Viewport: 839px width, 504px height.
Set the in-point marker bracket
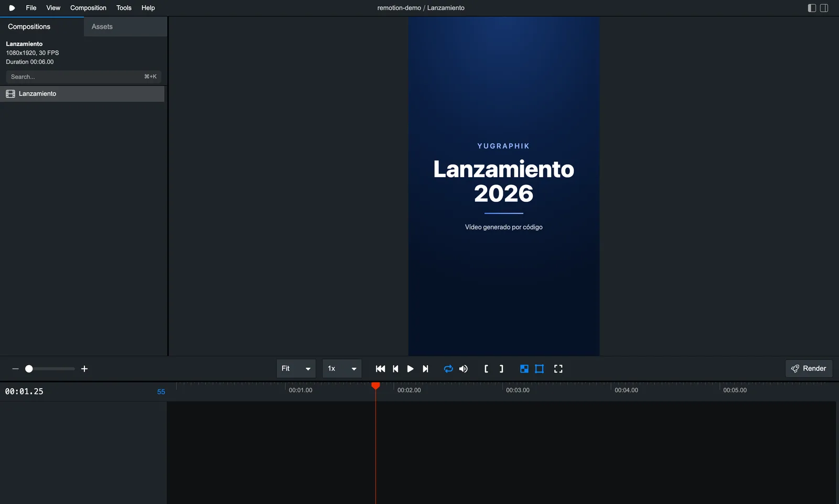pos(486,369)
